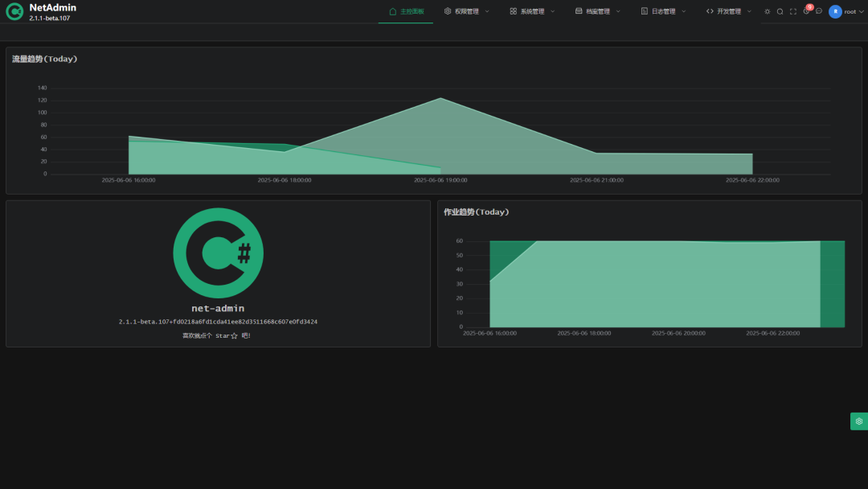This screenshot has width=868, height=489.
Task: Click the peak of the 流量趋势 area chart
Action: coord(440,99)
